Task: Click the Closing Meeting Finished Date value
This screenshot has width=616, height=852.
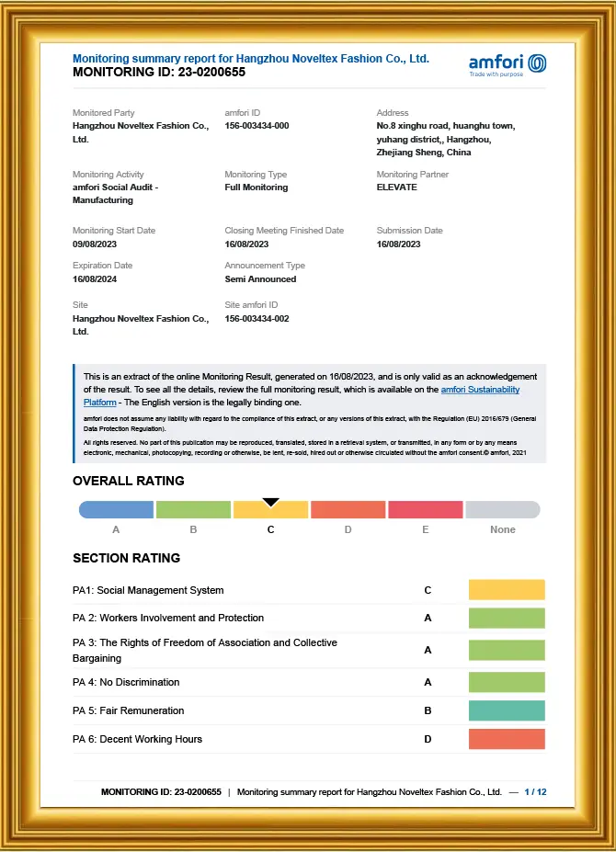Action: pyautogui.click(x=246, y=244)
